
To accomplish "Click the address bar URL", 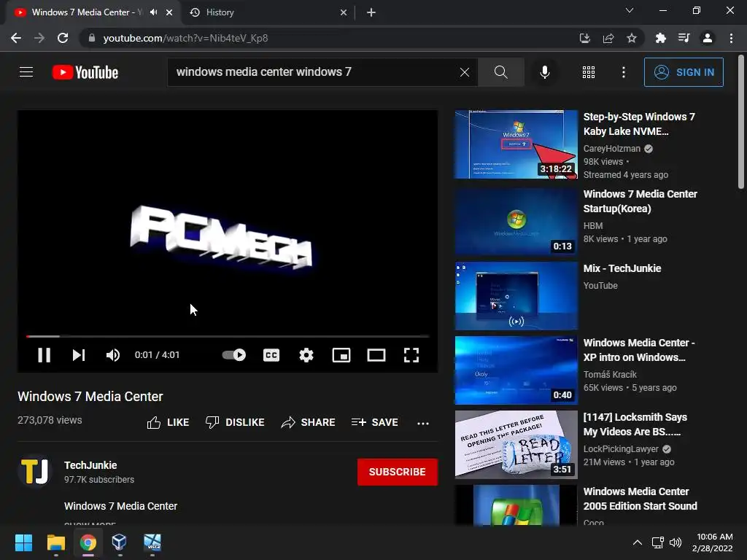I will (x=185, y=38).
